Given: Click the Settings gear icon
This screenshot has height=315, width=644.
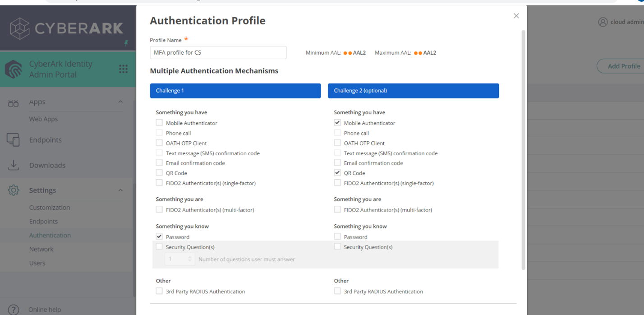Looking at the screenshot, I should pyautogui.click(x=14, y=190).
